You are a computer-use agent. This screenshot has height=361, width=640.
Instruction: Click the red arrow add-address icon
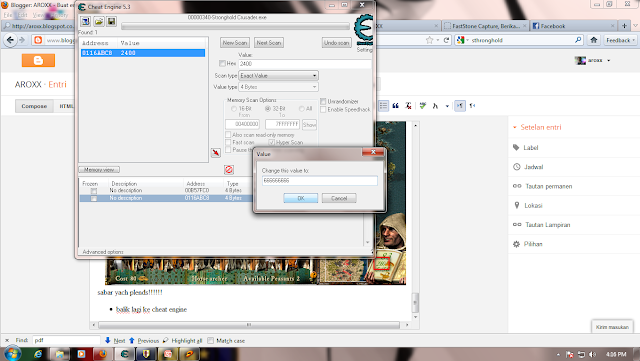(x=216, y=153)
